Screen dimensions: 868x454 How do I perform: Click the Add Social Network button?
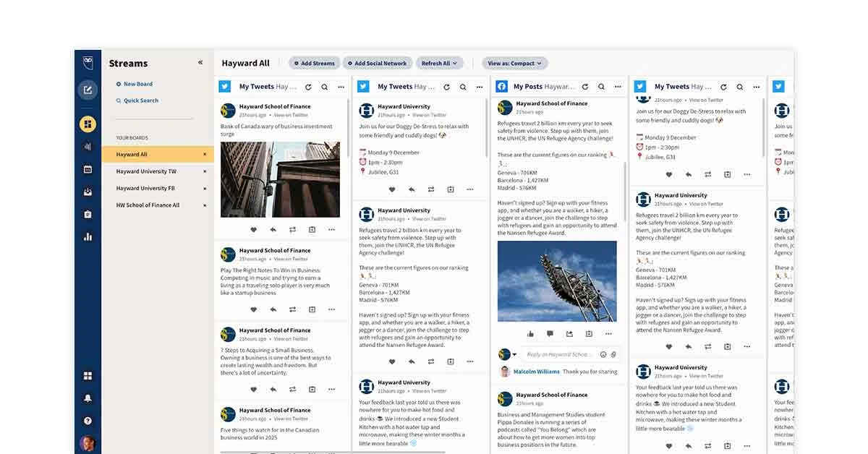tap(377, 63)
